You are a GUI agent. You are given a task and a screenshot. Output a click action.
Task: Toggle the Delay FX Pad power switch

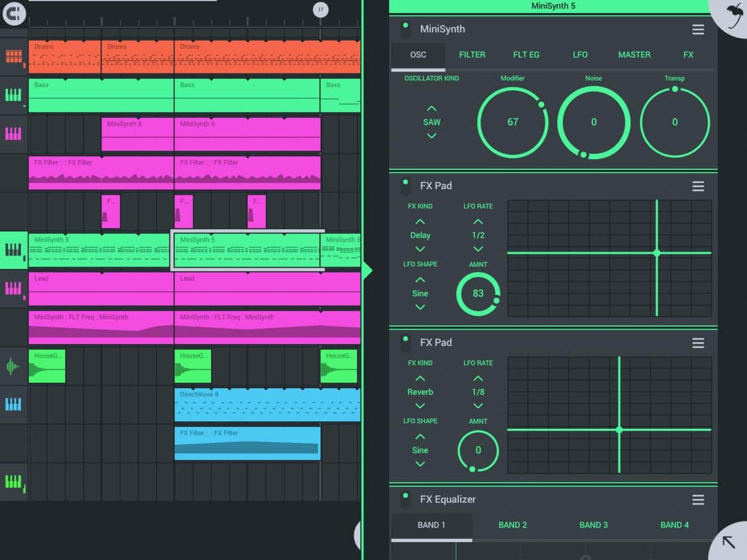pyautogui.click(x=405, y=186)
